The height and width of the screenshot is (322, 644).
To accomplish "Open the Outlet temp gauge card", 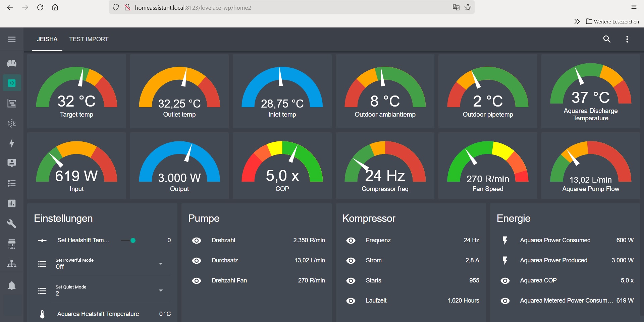I will (179, 91).
